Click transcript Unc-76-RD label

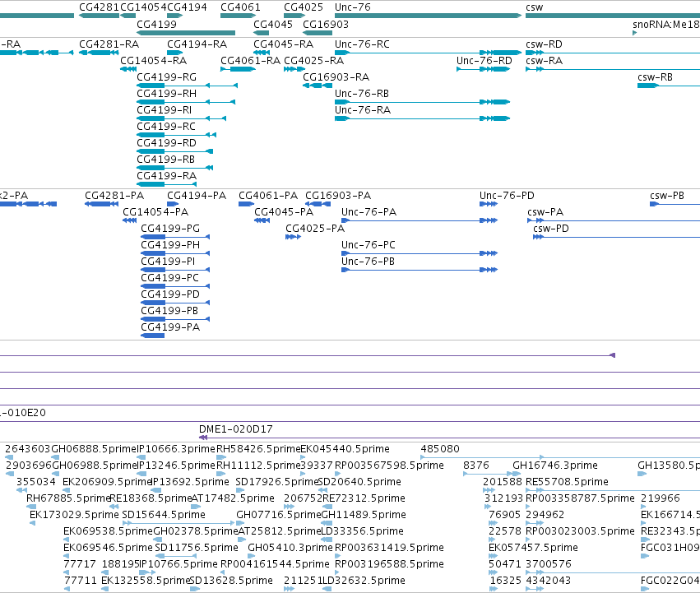pyautogui.click(x=484, y=61)
